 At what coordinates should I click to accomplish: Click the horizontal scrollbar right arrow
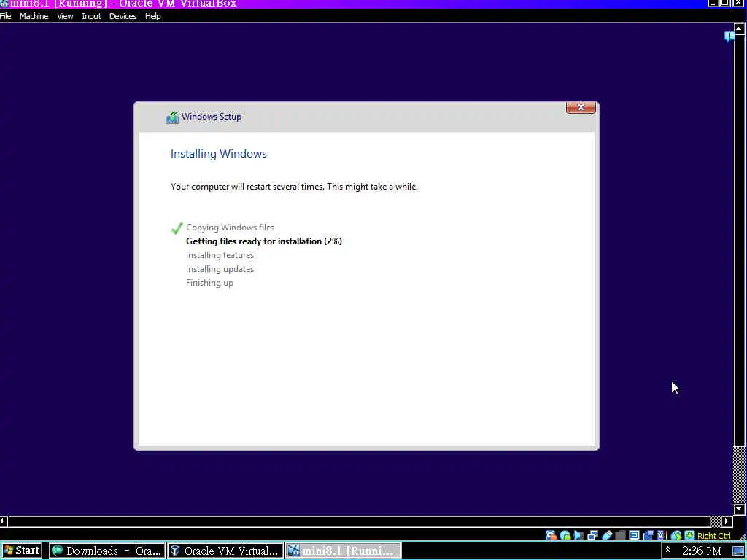[727, 521]
